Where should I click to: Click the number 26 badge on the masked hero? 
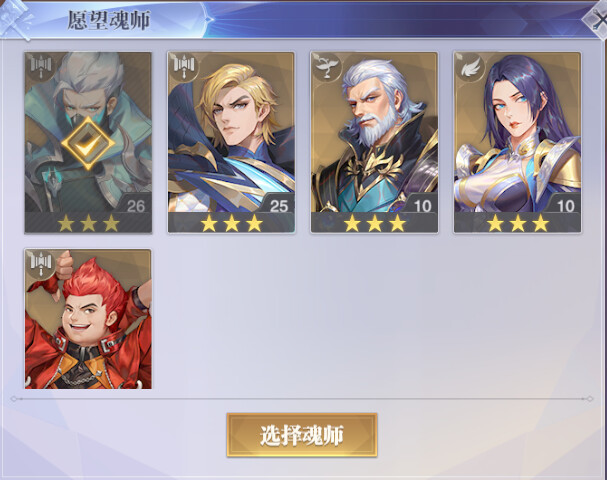pyautogui.click(x=136, y=206)
